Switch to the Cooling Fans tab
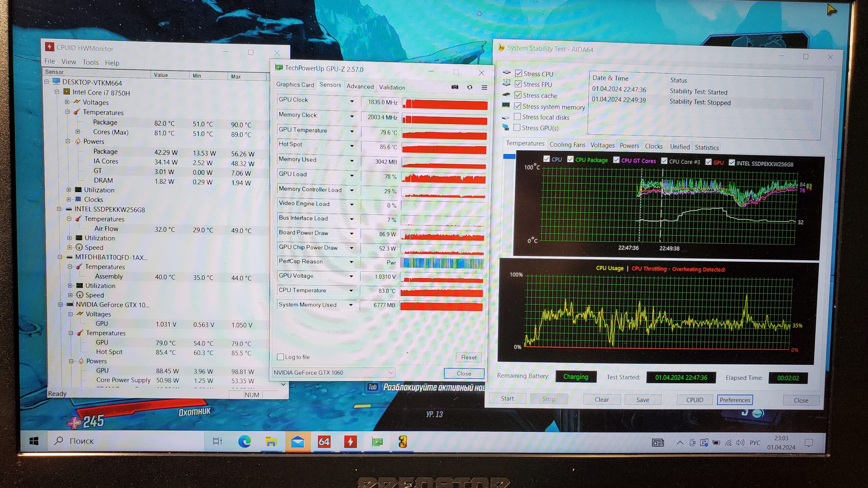The width and height of the screenshot is (868, 488). pos(567,145)
